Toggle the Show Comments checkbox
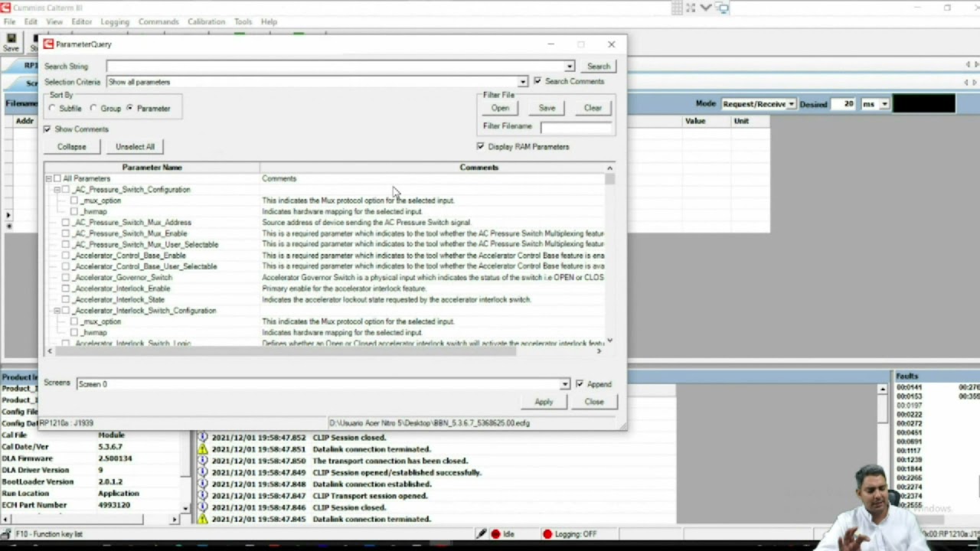The image size is (980, 551). 47,129
